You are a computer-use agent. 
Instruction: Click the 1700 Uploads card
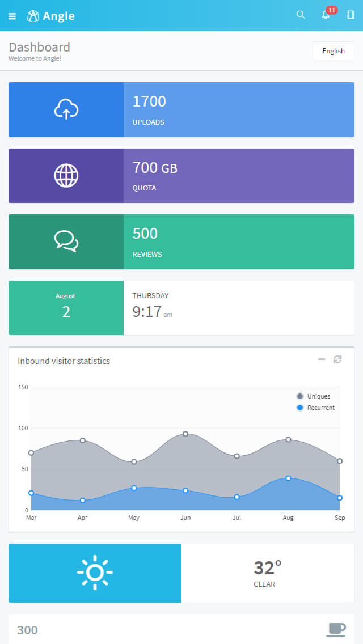point(238,109)
